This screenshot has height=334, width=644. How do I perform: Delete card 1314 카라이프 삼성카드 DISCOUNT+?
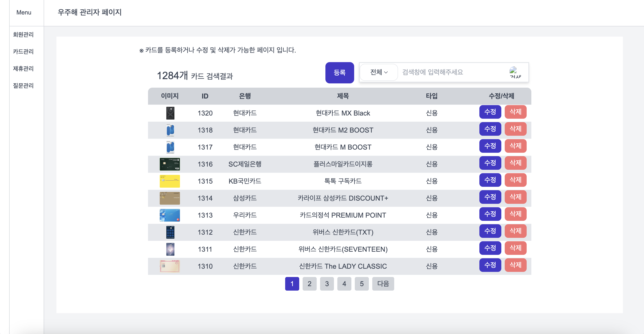(x=516, y=197)
